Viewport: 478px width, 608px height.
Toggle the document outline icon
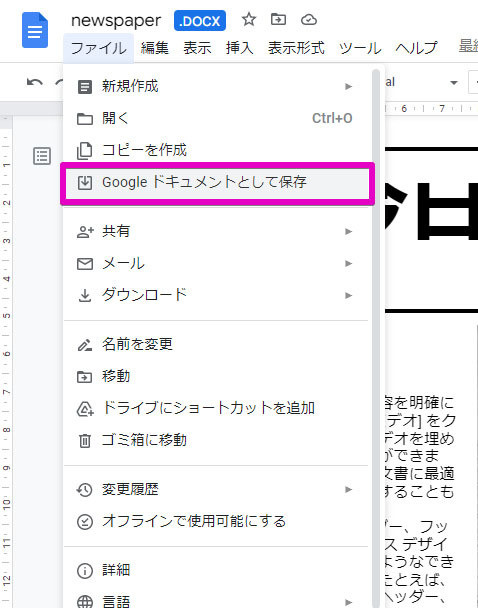[x=42, y=156]
